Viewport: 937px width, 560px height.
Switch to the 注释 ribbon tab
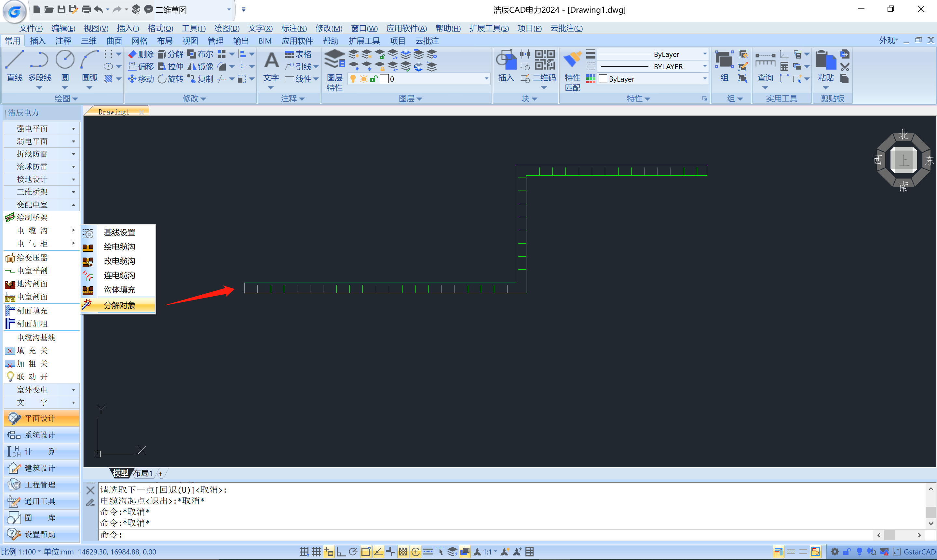[63, 41]
